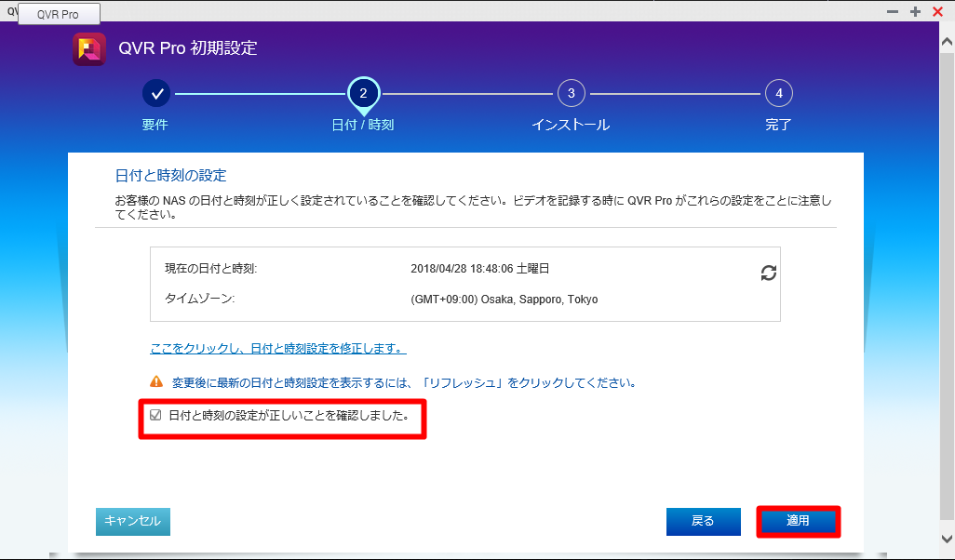Viewport: 955px width, 560px height.
Task: Click step 4 complete circle indicator
Action: [779, 93]
